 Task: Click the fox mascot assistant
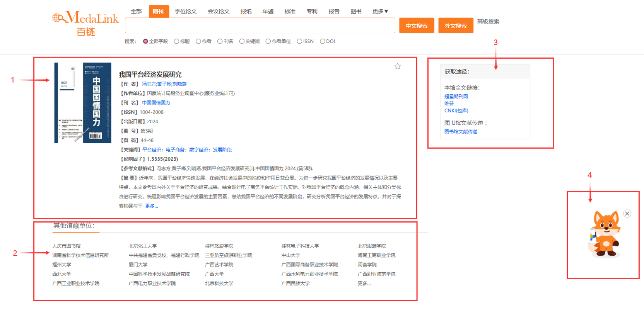coord(605,234)
